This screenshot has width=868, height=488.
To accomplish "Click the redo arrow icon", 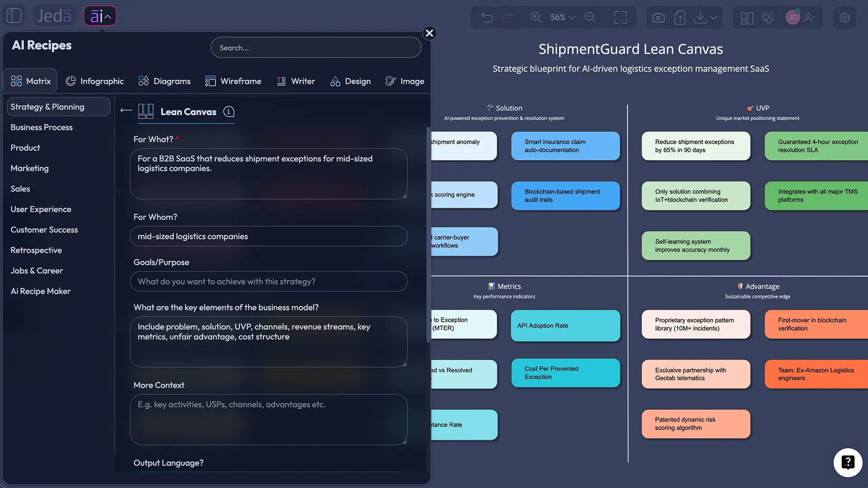I will tap(508, 17).
